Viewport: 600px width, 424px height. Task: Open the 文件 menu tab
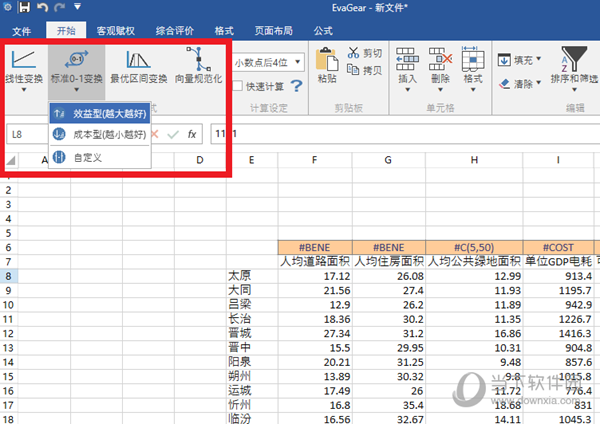point(21,31)
